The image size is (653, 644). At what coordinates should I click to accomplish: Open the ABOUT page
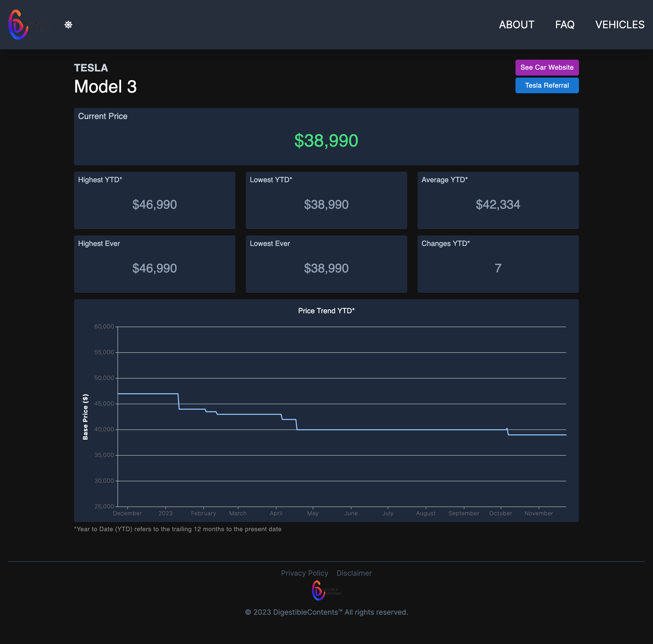click(x=516, y=25)
